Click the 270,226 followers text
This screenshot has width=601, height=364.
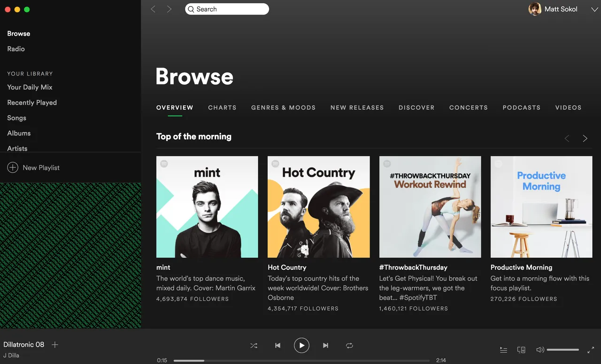[524, 299]
